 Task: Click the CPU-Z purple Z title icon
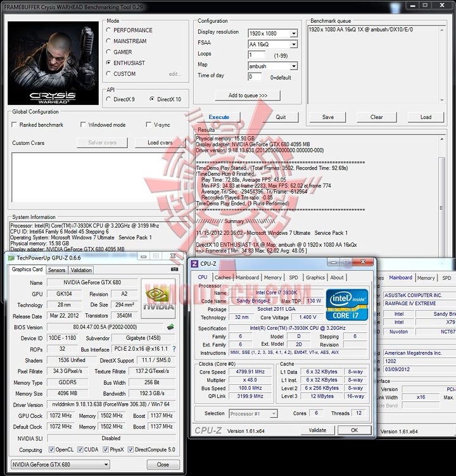point(194,263)
